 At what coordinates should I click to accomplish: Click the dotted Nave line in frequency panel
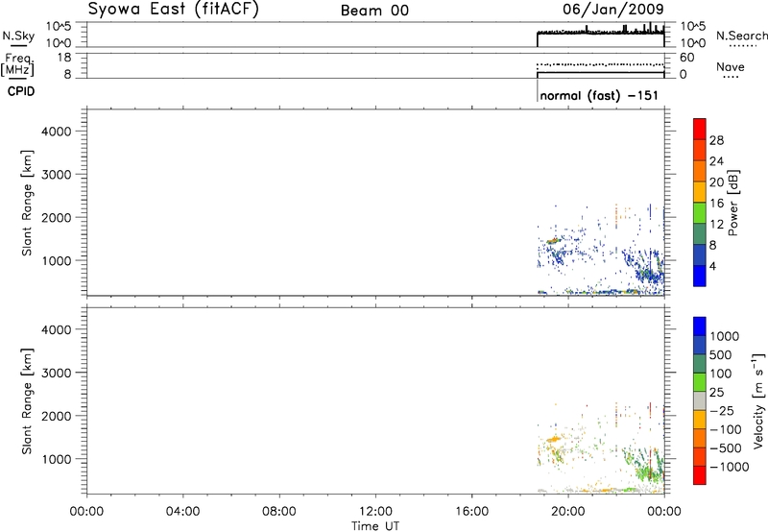pyautogui.click(x=601, y=64)
